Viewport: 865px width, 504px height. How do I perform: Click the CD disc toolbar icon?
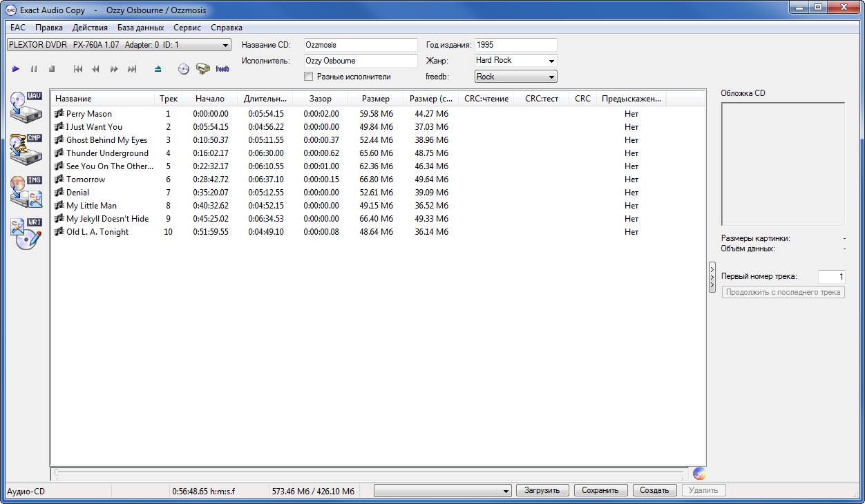coord(184,69)
